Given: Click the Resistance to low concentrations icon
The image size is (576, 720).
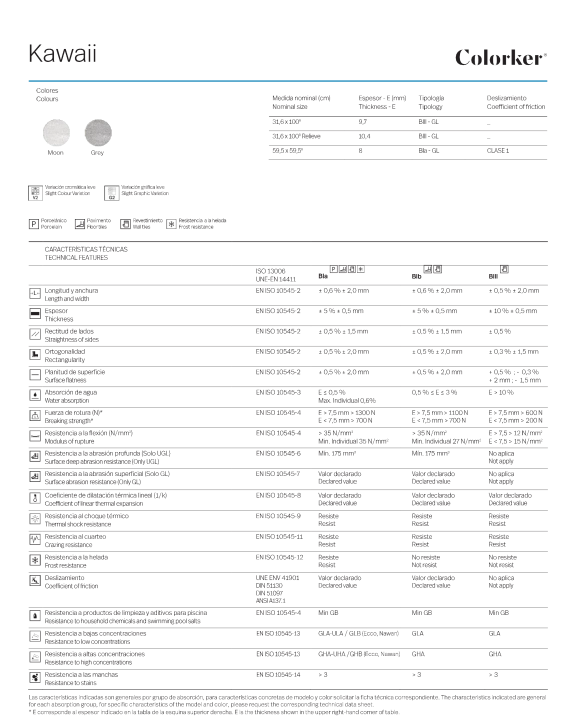Looking at the screenshot, I should [35, 636].
